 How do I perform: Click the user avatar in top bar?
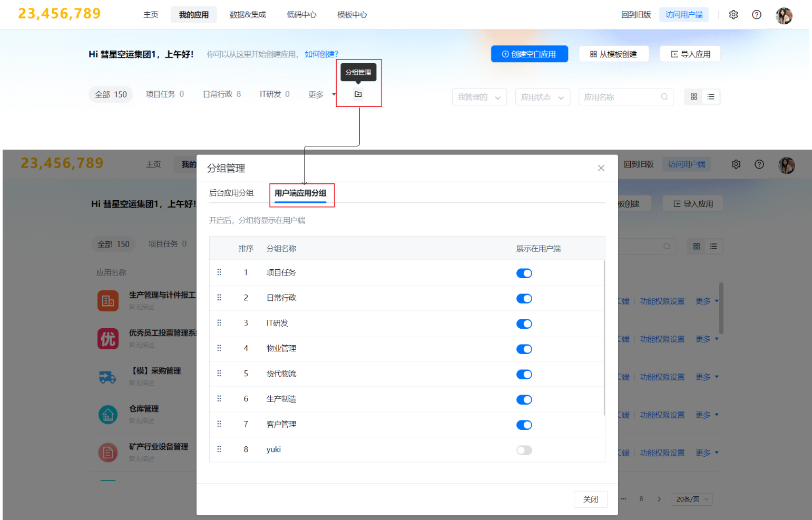tap(784, 16)
